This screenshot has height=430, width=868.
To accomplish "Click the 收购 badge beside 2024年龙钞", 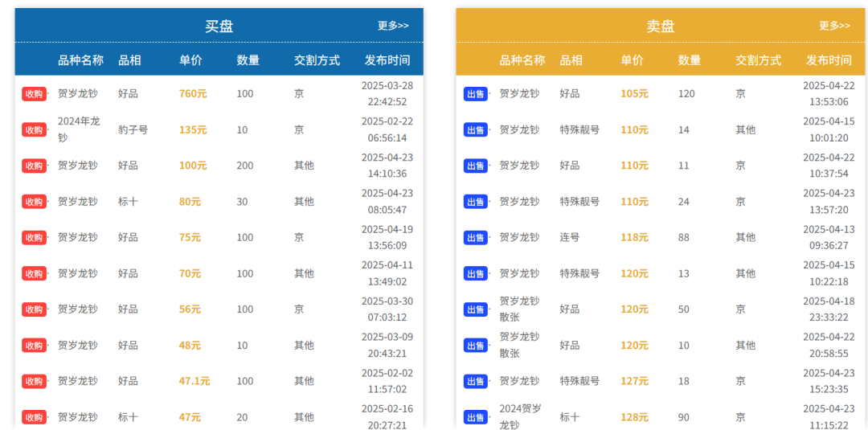I will pyautogui.click(x=34, y=130).
